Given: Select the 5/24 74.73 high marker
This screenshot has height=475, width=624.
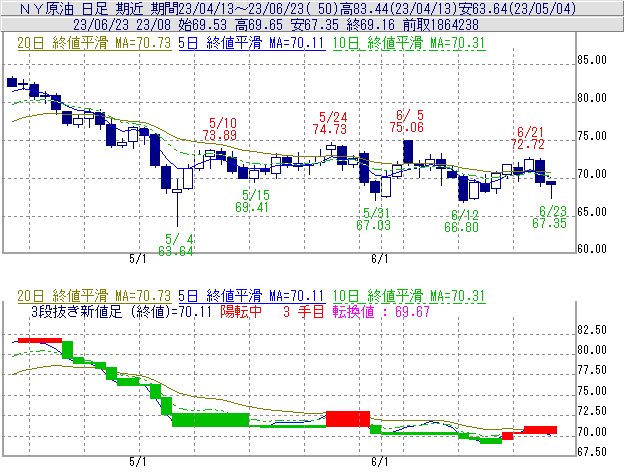Looking at the screenshot, I should point(330,123).
